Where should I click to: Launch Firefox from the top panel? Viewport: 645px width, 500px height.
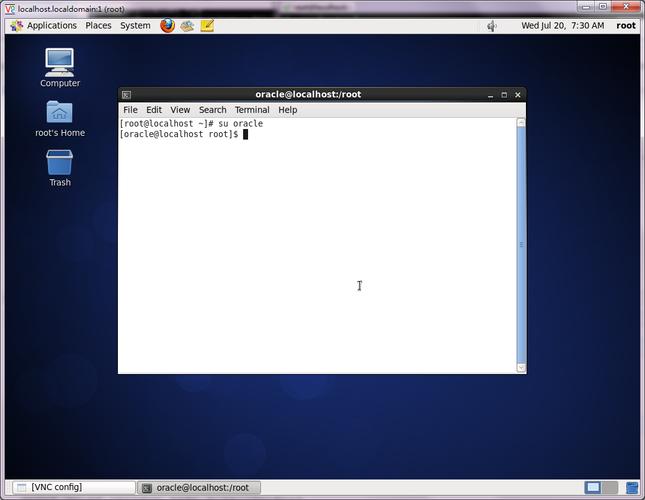tap(167, 25)
